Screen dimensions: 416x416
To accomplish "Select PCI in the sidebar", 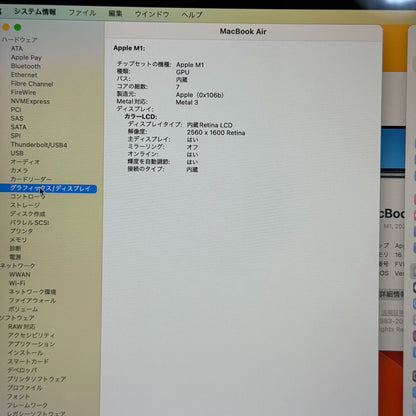I will click(16, 110).
